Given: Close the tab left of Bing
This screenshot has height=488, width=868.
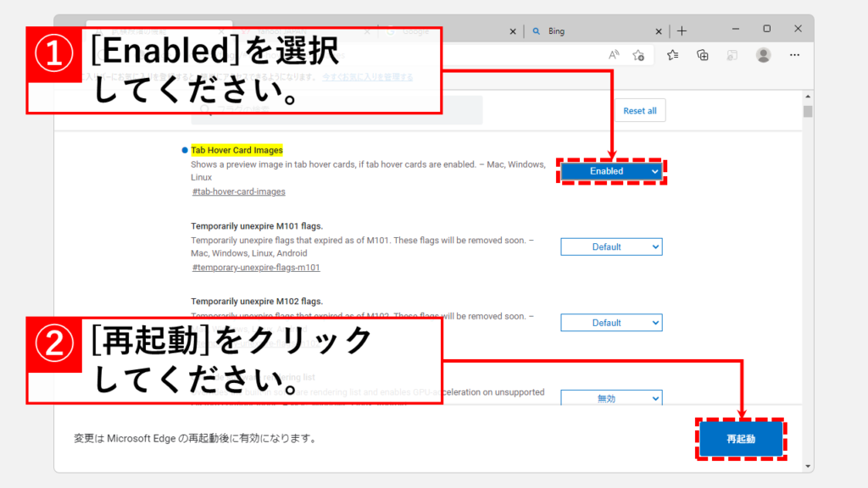Looking at the screenshot, I should click(513, 31).
